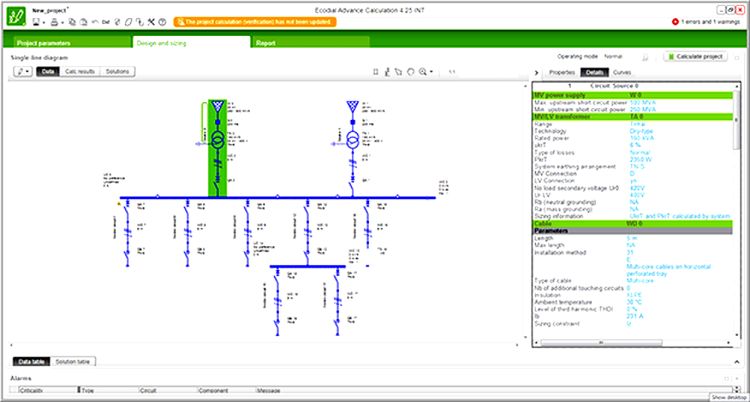Viewport: 750px width, 402px height.
Task: Click the System earthing arrangement row
Action: [633, 167]
